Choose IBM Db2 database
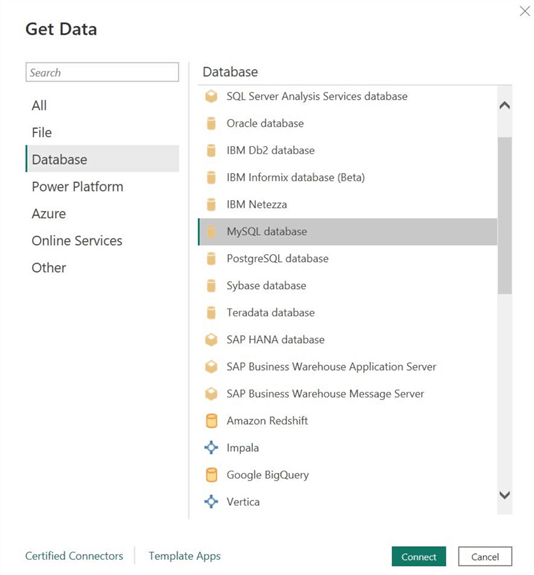The height and width of the screenshot is (575, 534). click(348, 151)
